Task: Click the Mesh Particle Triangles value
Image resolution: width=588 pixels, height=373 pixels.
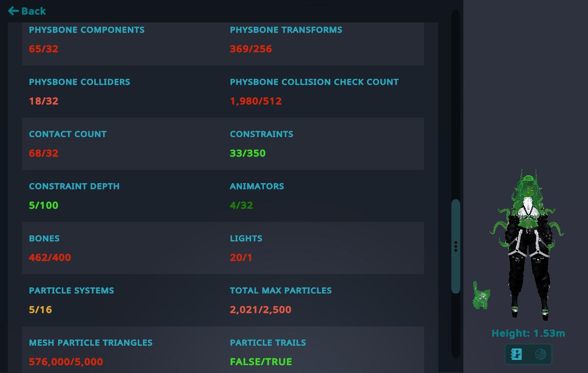Action: [x=66, y=362]
